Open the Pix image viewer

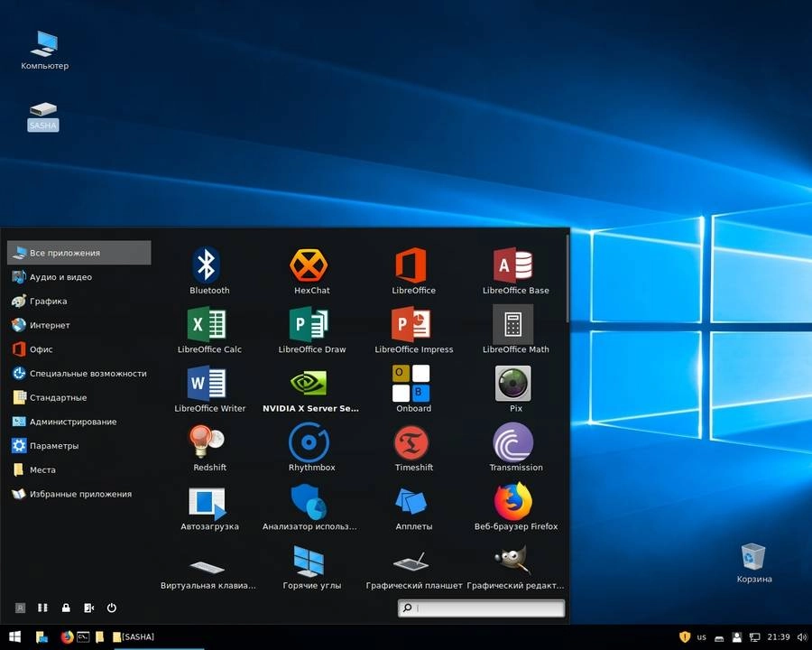515,389
